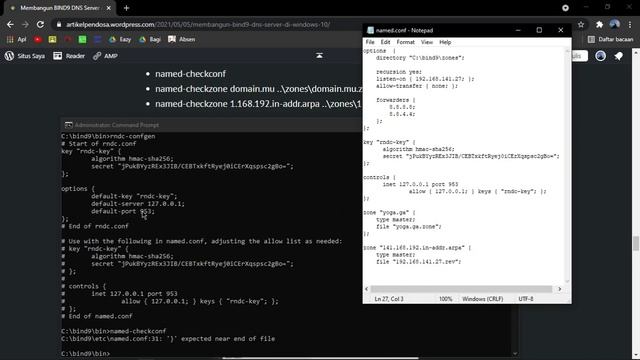Open Chrome three-dot menu
Image resolution: width=640 pixels, height=360 pixels.
tap(630, 24)
